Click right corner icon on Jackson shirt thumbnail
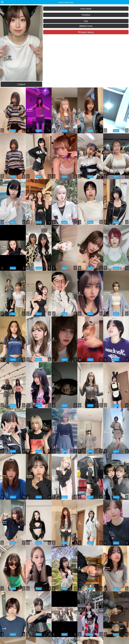This screenshot has width=129, height=644. pos(127,360)
